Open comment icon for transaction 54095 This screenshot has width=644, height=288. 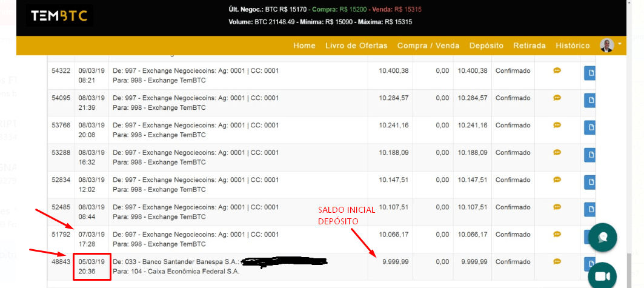pyautogui.click(x=557, y=98)
